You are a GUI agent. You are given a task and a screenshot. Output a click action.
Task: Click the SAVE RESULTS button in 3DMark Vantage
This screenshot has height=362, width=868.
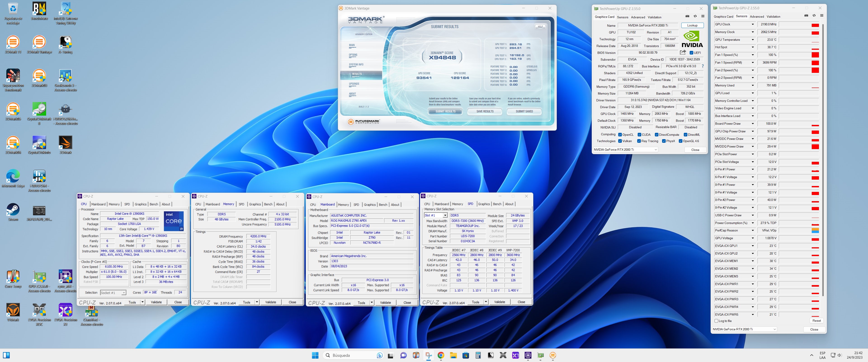pos(485,111)
